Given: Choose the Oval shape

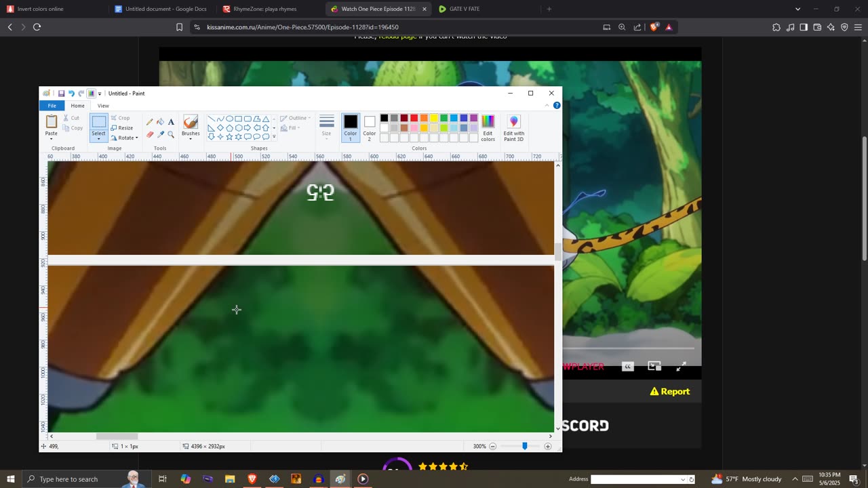Looking at the screenshot, I should pos(229,119).
